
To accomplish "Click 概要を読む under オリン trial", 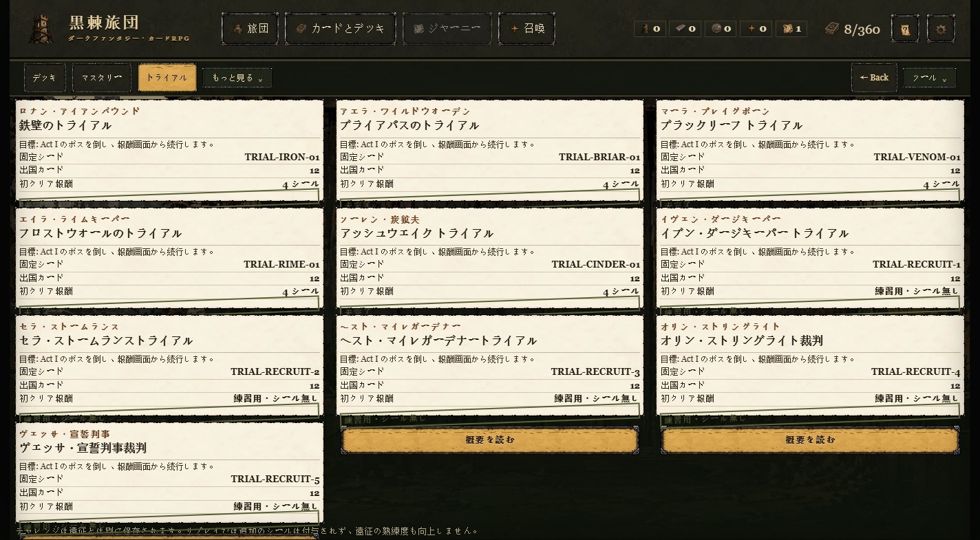I will (811, 440).
